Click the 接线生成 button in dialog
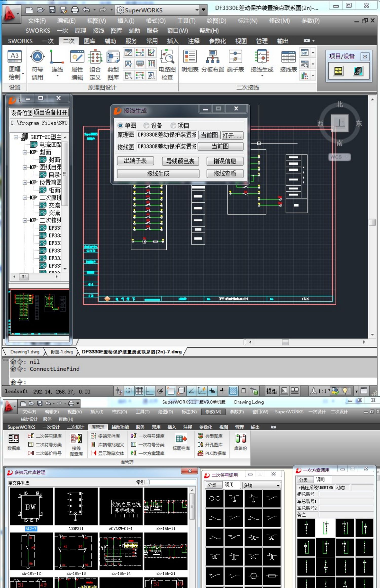The height and width of the screenshot is (588, 380). (158, 173)
